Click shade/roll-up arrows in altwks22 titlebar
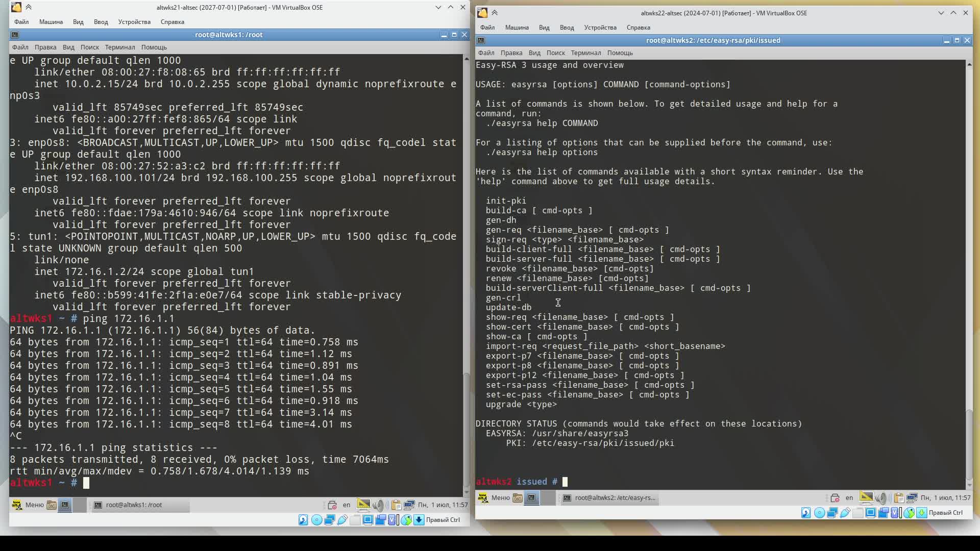 tap(495, 13)
